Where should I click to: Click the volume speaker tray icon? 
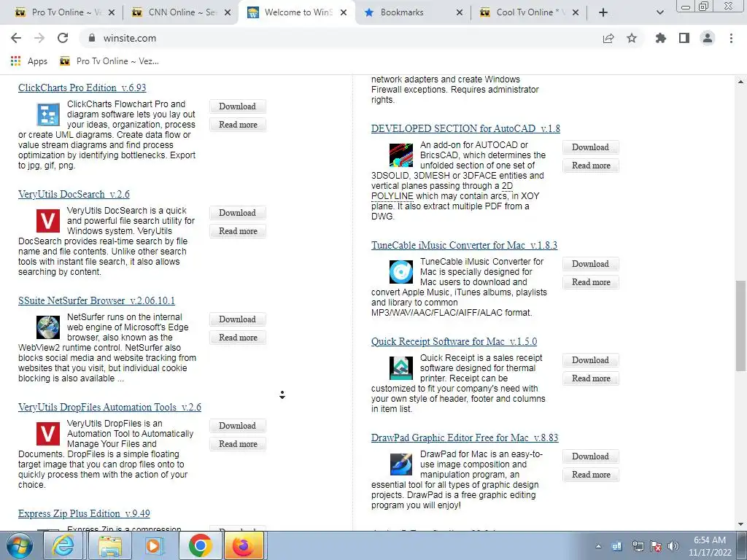pyautogui.click(x=673, y=546)
